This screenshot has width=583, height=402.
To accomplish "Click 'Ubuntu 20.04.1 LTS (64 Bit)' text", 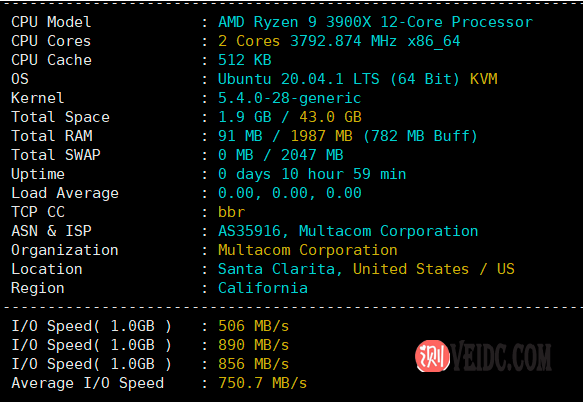I will point(339,79).
